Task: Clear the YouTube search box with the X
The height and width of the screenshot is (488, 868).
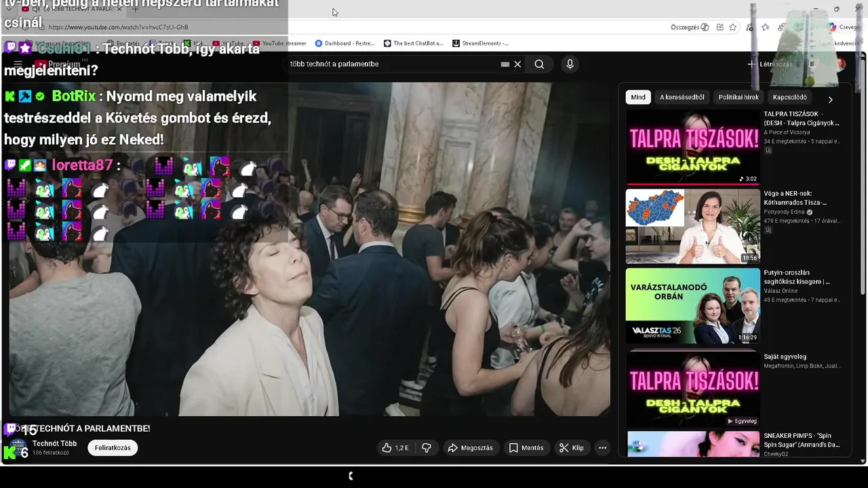Action: pos(517,64)
